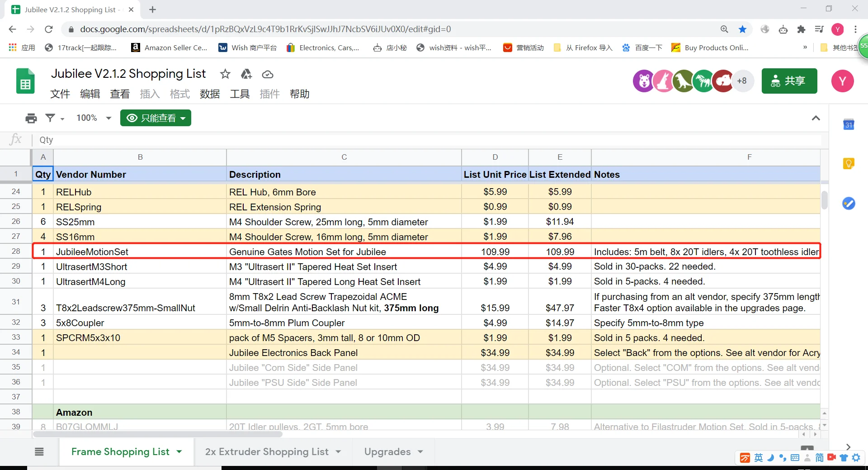Open the media control icon in Chrome toolbar
The height and width of the screenshot is (470, 868).
pos(819,29)
